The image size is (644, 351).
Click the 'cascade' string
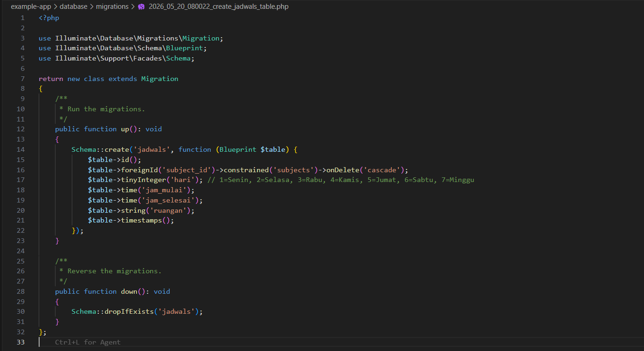click(382, 170)
